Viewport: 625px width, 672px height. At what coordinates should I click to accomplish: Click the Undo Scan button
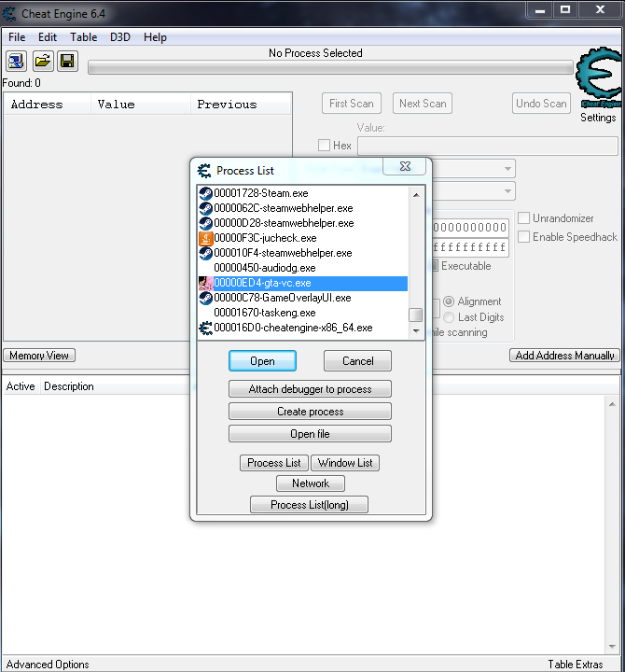pyautogui.click(x=541, y=104)
